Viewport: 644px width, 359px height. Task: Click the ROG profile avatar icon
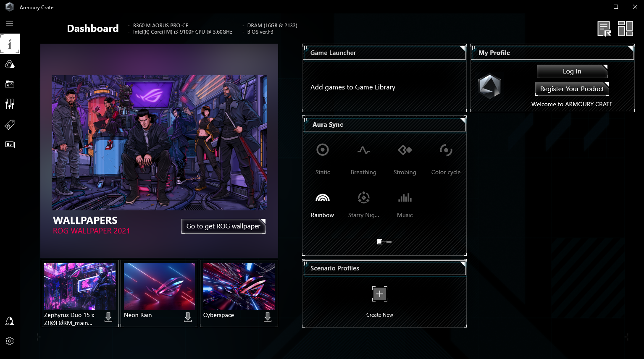tap(490, 86)
